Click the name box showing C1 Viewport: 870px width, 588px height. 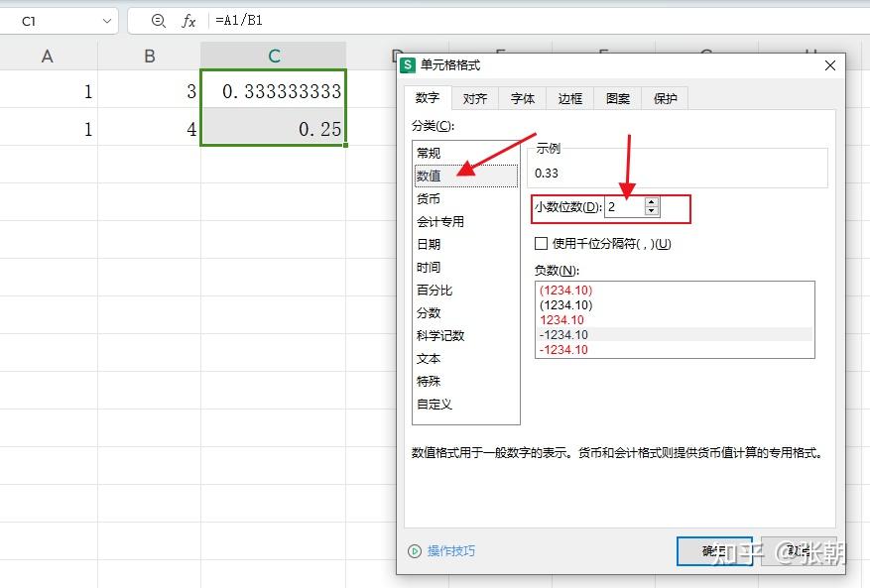29,21
